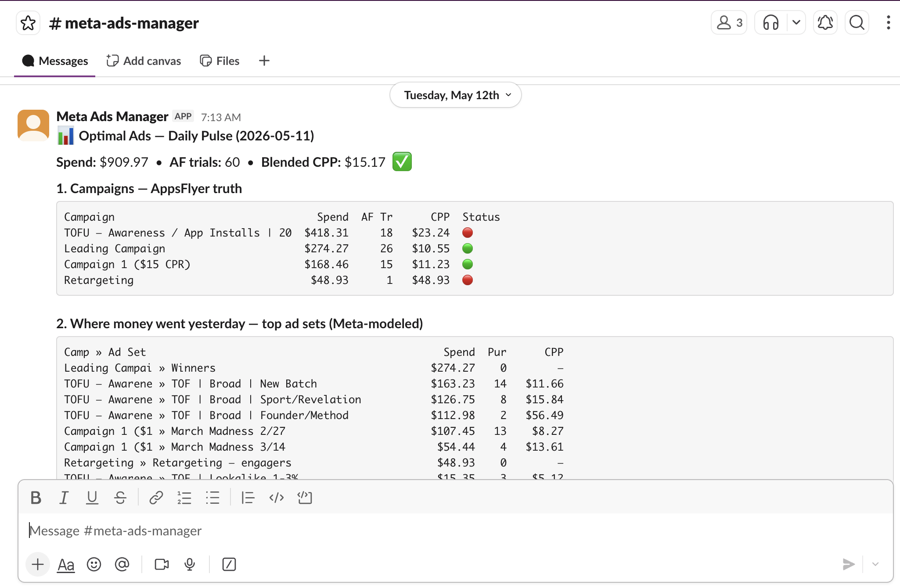900x588 pixels.
Task: Select the "Sport/Revelation" ad set spend $126.75
Action: (453, 400)
